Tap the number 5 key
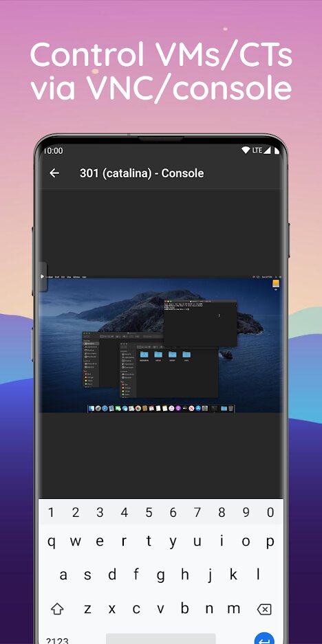Viewport: 322px width, 644px height. coord(149,512)
